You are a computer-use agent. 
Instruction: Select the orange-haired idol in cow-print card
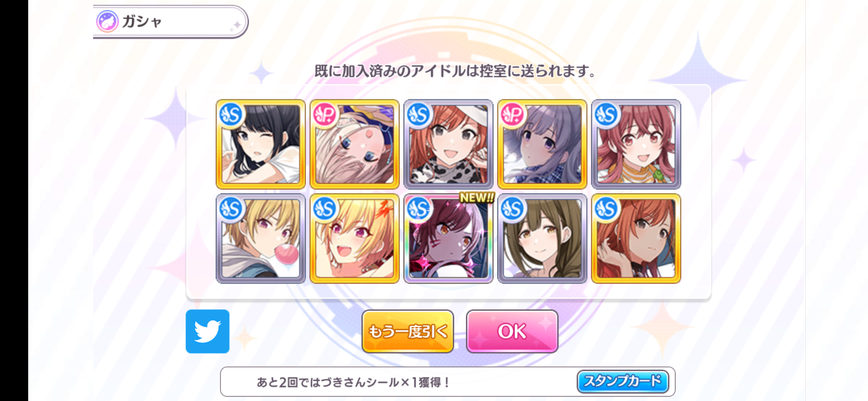pos(448,144)
